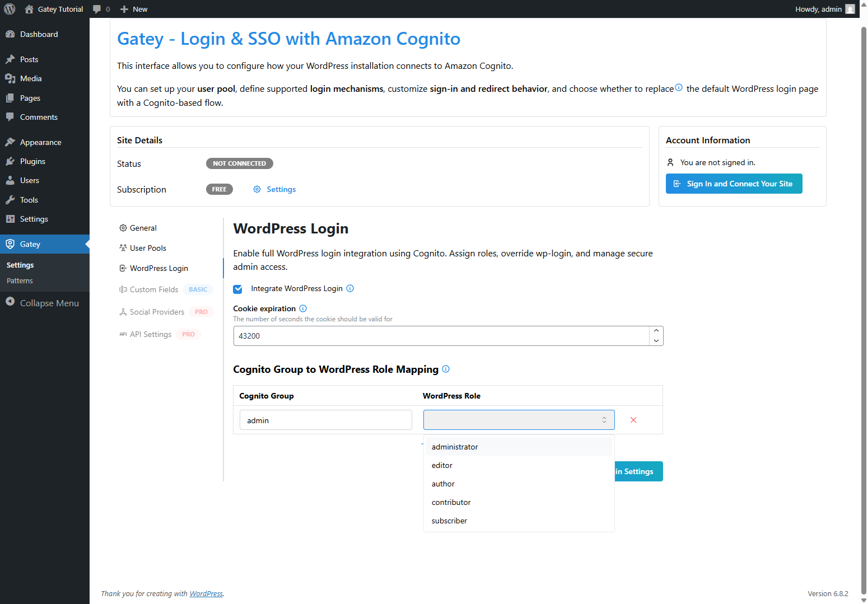
Task: Click the Media icon in sidebar
Action: click(x=10, y=78)
